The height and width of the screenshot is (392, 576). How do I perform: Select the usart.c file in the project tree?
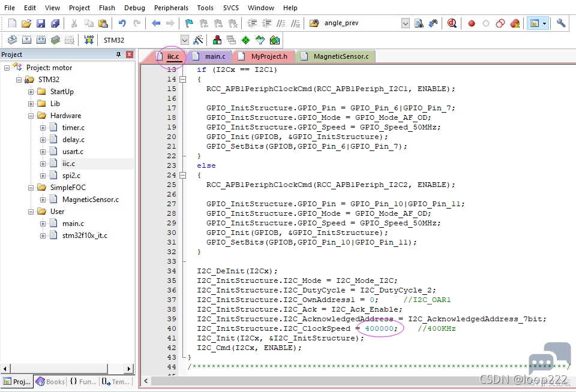[x=73, y=152]
